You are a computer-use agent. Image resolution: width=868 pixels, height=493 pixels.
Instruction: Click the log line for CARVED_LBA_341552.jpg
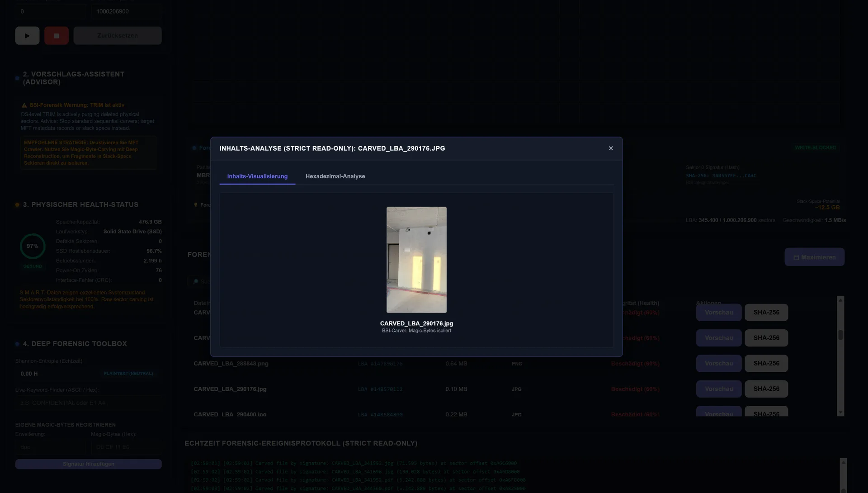[354, 463]
